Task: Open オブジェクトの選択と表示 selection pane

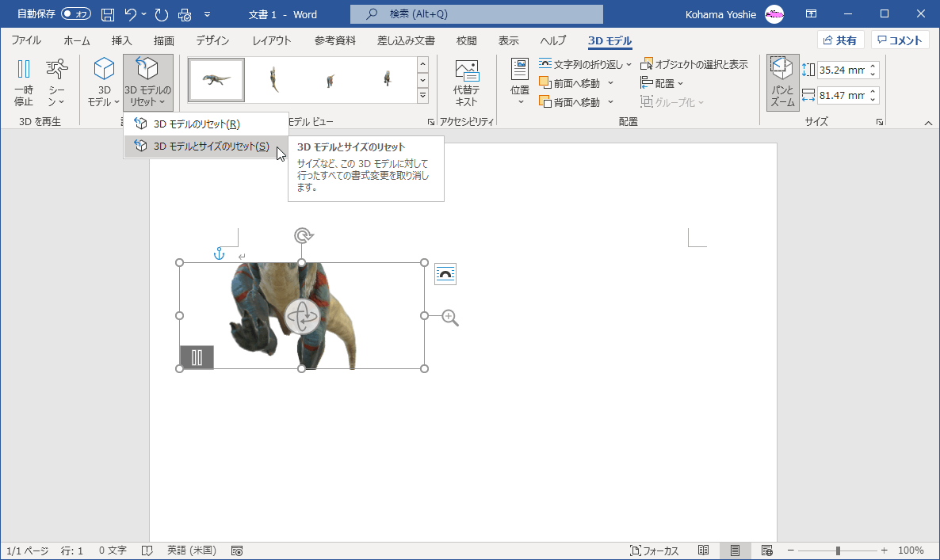Action: coord(694,64)
